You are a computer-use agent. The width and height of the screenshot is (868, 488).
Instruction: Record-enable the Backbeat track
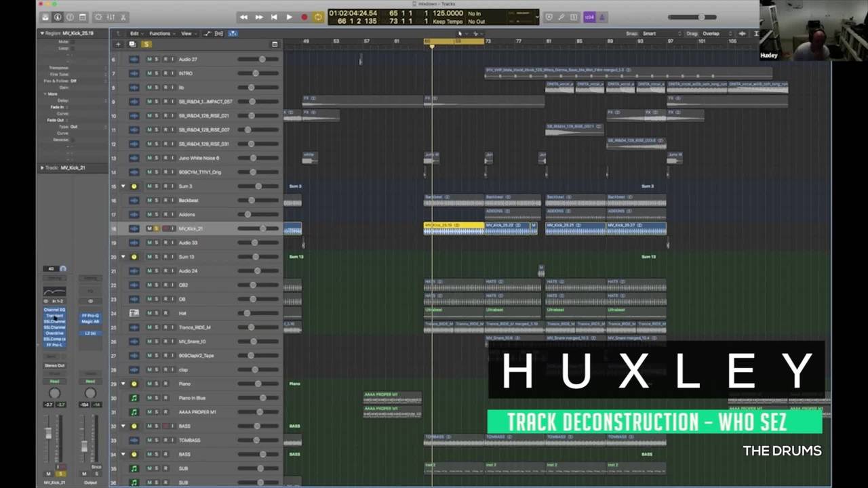[x=165, y=201]
